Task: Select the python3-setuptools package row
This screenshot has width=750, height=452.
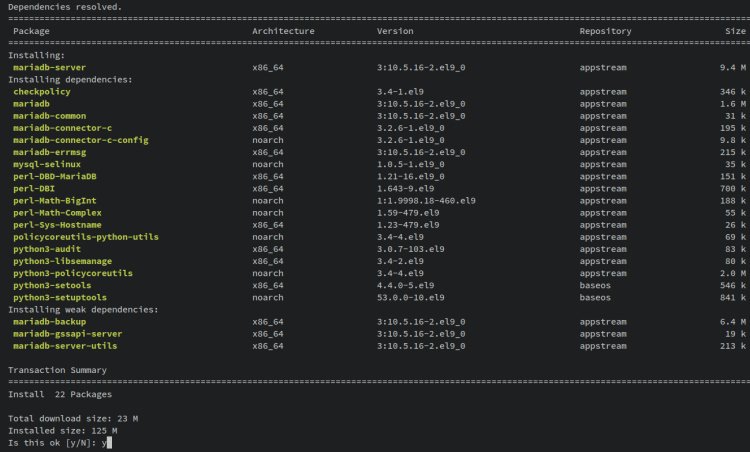Action: [x=60, y=297]
